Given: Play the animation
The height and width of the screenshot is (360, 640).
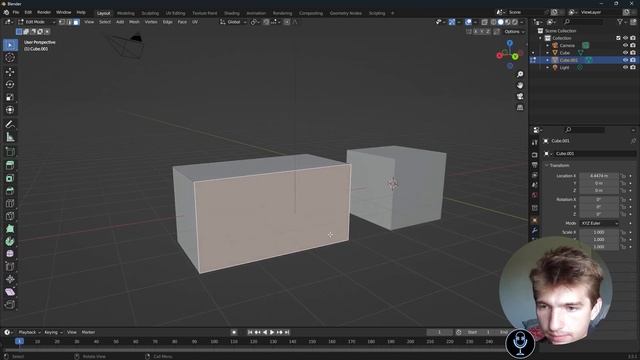Looking at the screenshot, I should pyautogui.click(x=272, y=332).
